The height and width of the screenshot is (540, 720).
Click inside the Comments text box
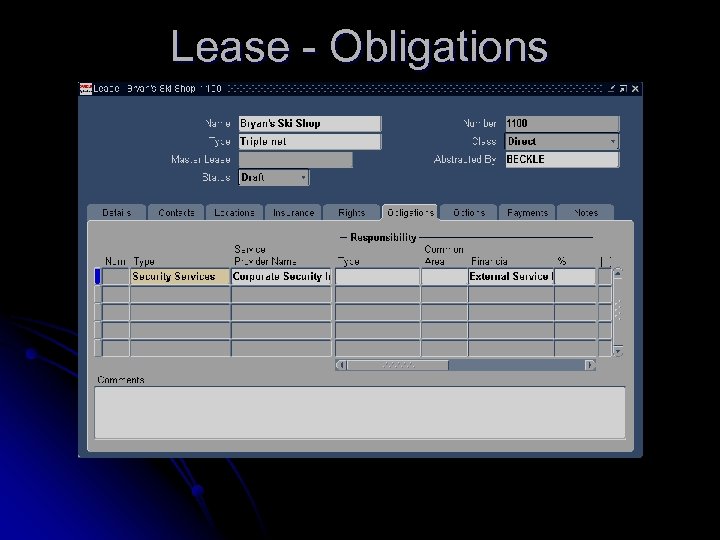[360, 412]
